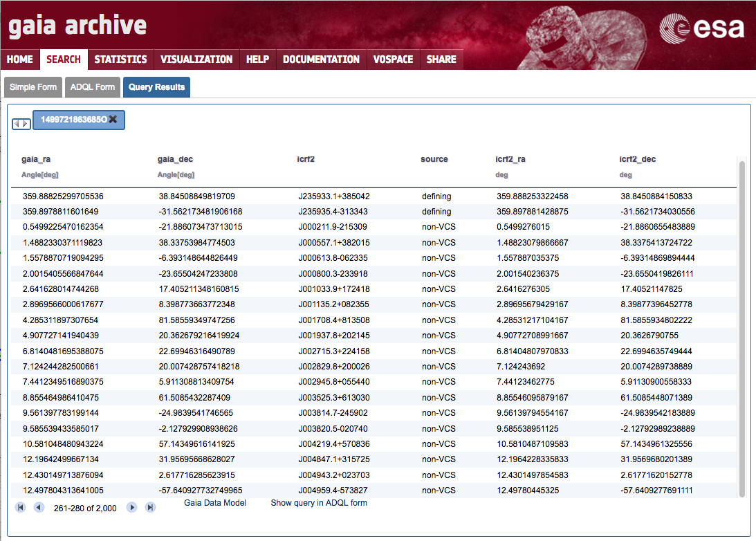The height and width of the screenshot is (541, 756).
Task: Click the gaia_ra column header
Action: [36, 159]
